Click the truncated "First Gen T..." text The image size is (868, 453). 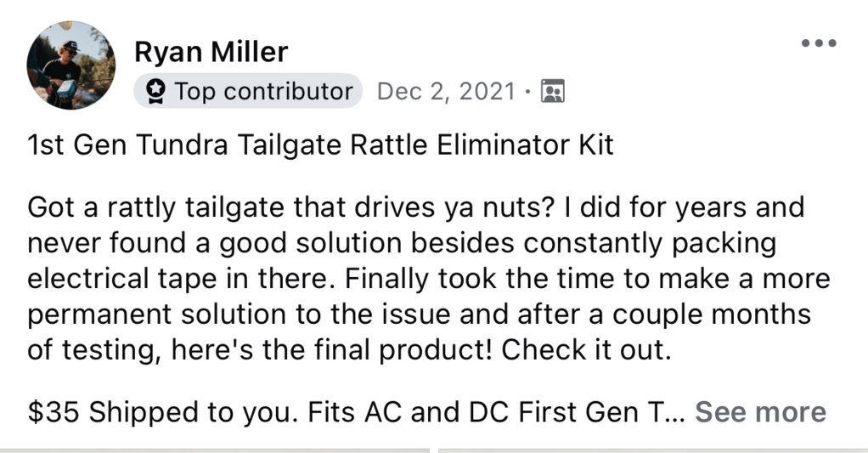(601, 412)
